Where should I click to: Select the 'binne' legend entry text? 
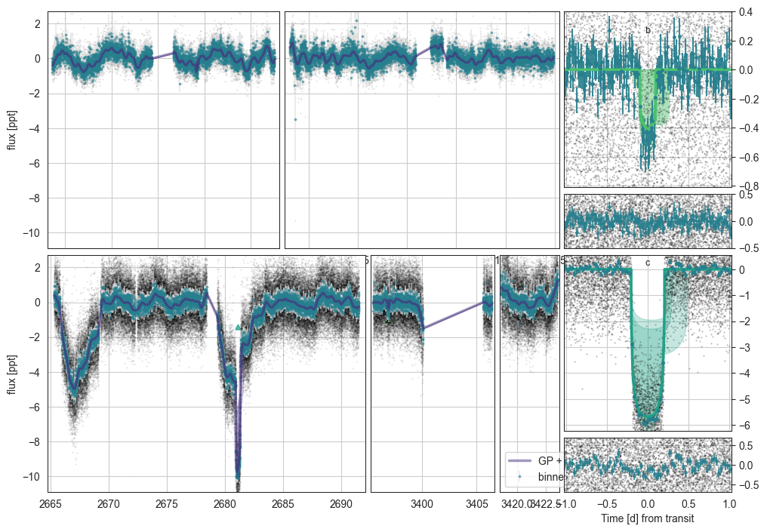(x=551, y=477)
